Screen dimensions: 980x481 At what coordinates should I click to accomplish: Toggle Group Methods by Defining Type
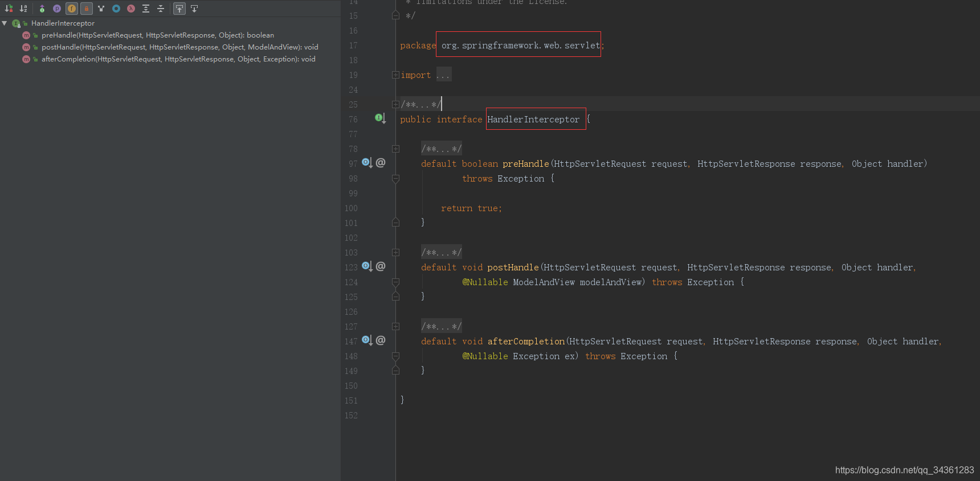click(x=42, y=9)
